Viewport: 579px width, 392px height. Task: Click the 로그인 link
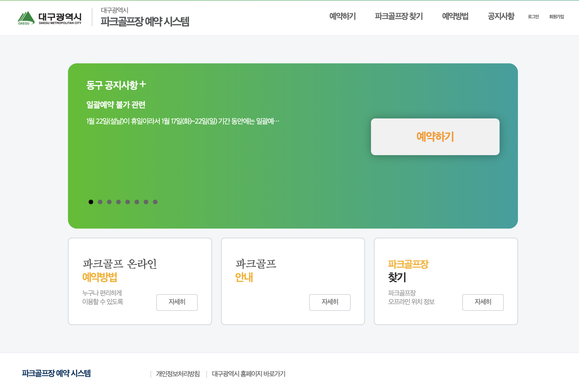pyautogui.click(x=533, y=17)
